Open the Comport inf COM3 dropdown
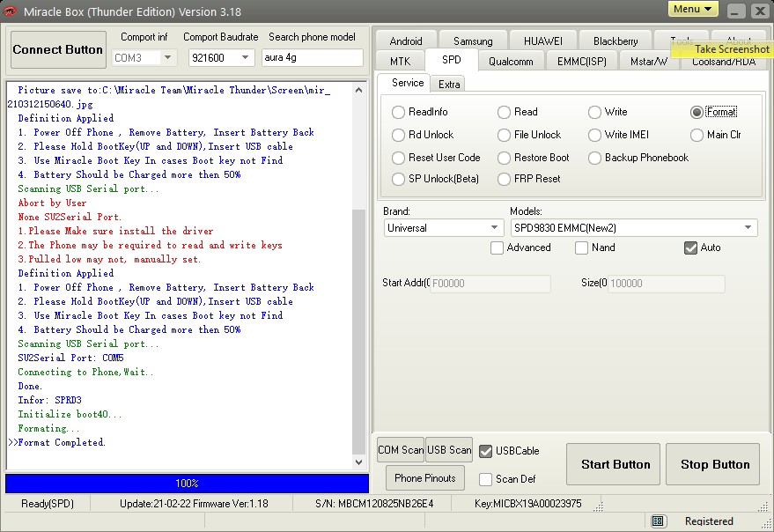Viewport: 774px width, 532px height. pyautogui.click(x=168, y=58)
